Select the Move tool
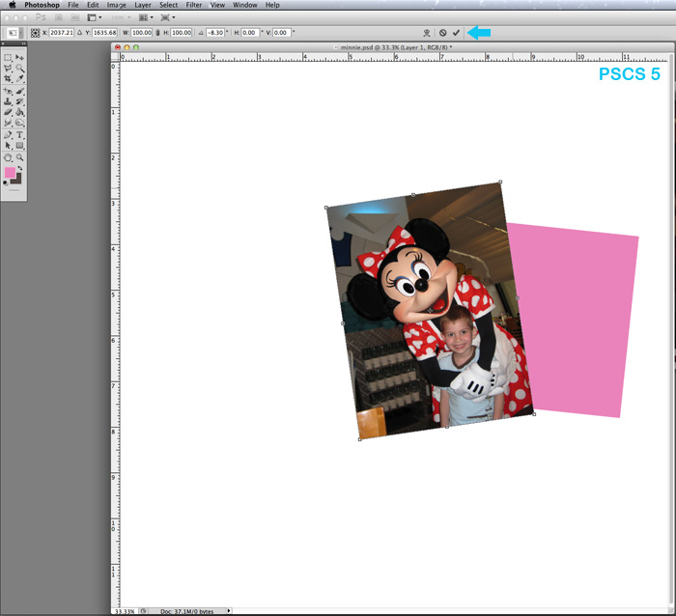The height and width of the screenshot is (616, 676). tap(19, 57)
